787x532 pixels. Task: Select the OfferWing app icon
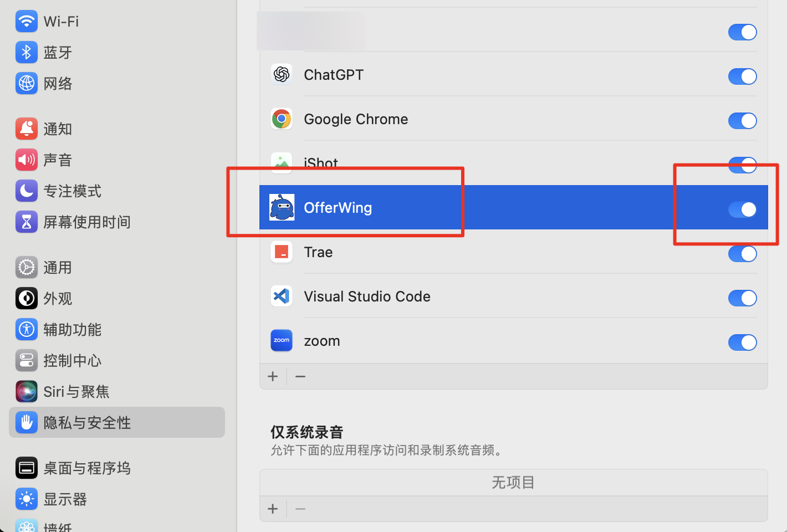(x=282, y=207)
